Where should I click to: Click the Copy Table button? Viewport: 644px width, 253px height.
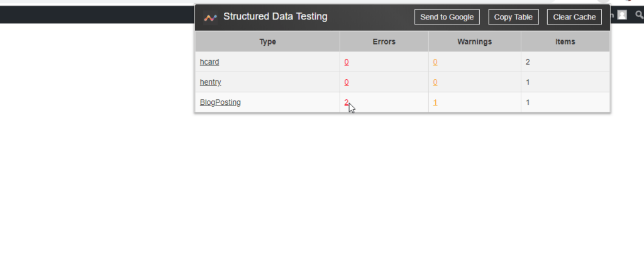tap(513, 17)
